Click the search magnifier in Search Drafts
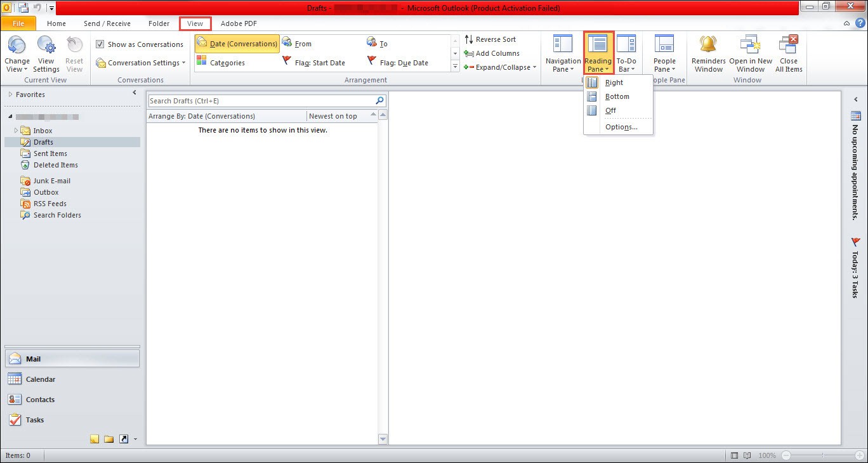Screen dimensions: 868x463 click(x=380, y=101)
